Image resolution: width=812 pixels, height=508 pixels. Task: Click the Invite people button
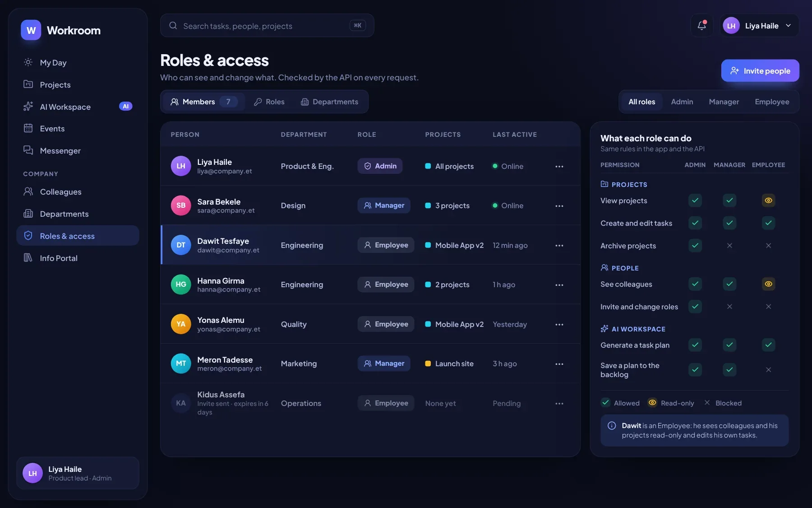pos(760,71)
